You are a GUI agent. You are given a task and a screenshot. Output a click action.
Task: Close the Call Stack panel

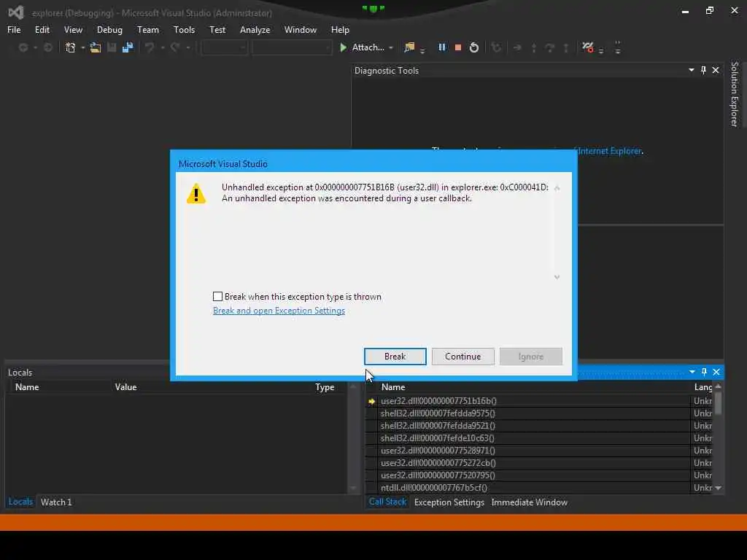pos(716,372)
